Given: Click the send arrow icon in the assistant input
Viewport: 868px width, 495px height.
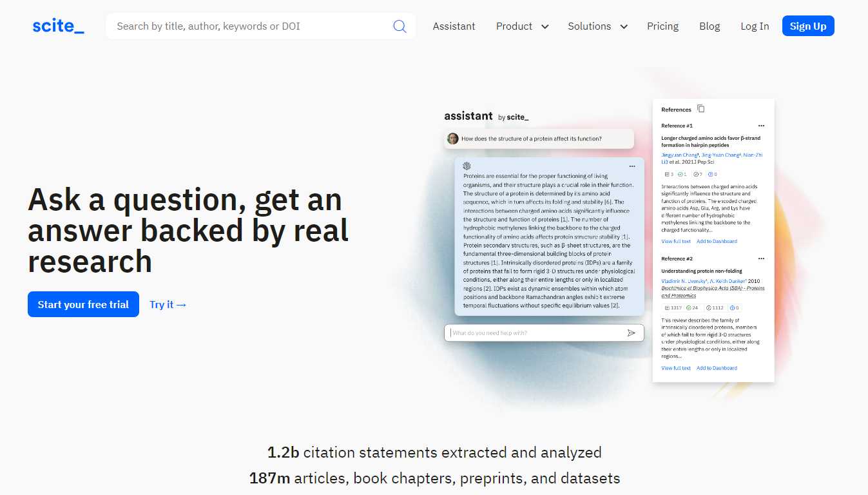Looking at the screenshot, I should pos(631,333).
